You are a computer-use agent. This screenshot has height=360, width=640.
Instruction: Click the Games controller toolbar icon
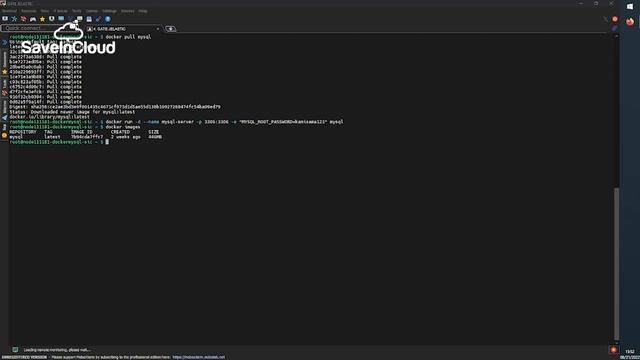(x=33, y=19)
